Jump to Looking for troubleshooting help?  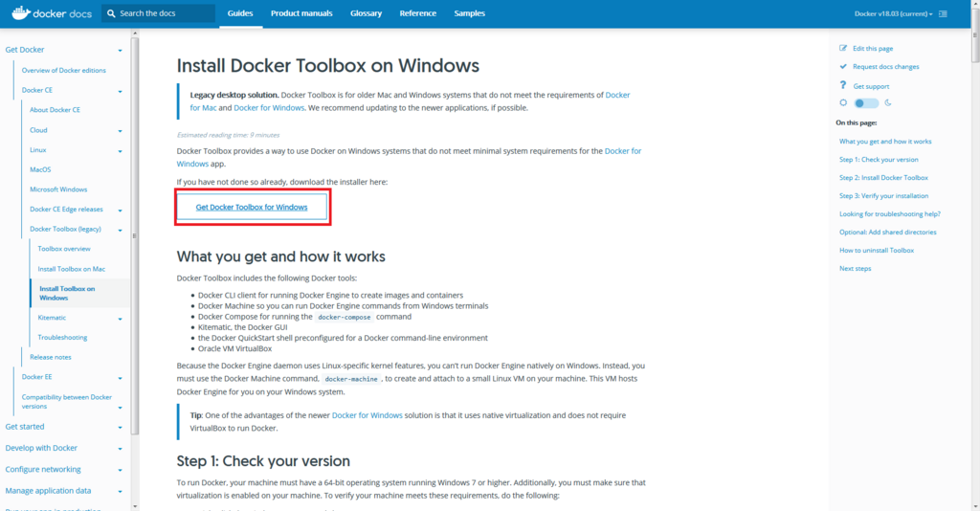click(x=890, y=213)
